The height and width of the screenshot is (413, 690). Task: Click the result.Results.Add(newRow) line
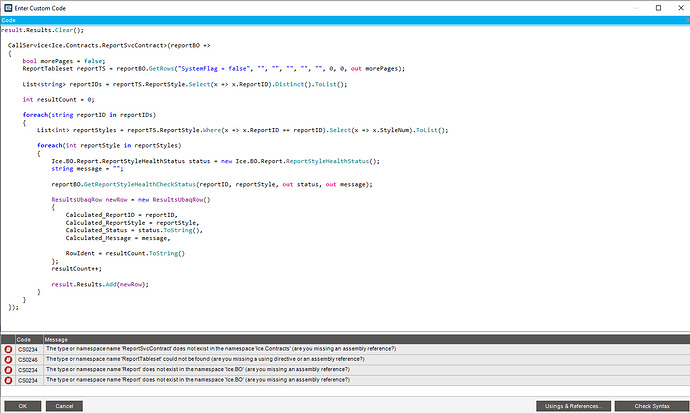(100, 285)
